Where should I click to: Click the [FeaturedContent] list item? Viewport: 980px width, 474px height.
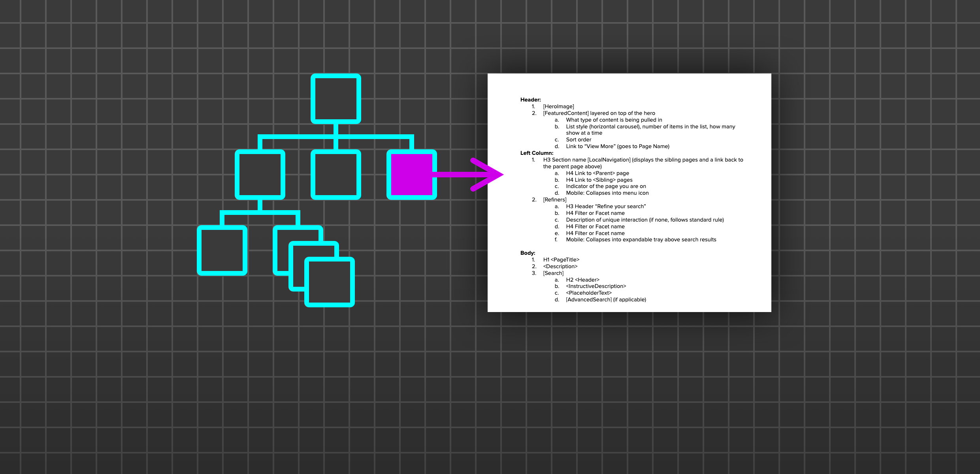pyautogui.click(x=599, y=113)
